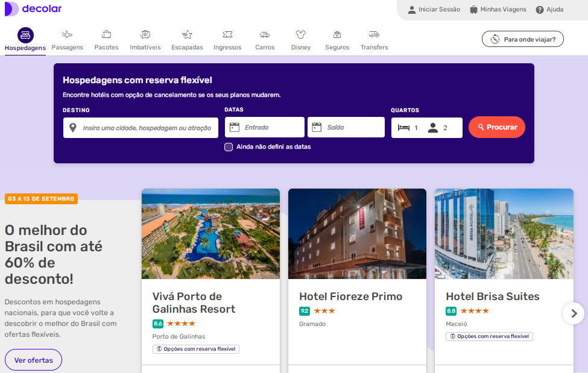Screen dimensions: 588x373
Task: Open the Vivá Porto de Galinhas Resort photo
Action: [x=210, y=234]
